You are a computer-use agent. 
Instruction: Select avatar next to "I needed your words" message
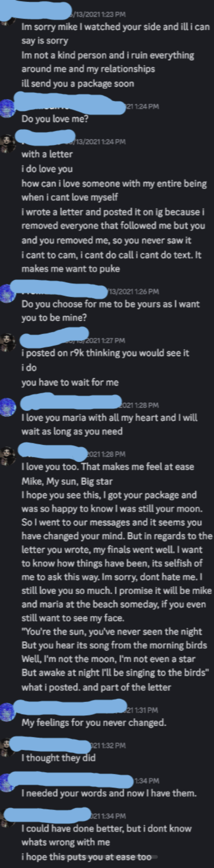point(7,783)
